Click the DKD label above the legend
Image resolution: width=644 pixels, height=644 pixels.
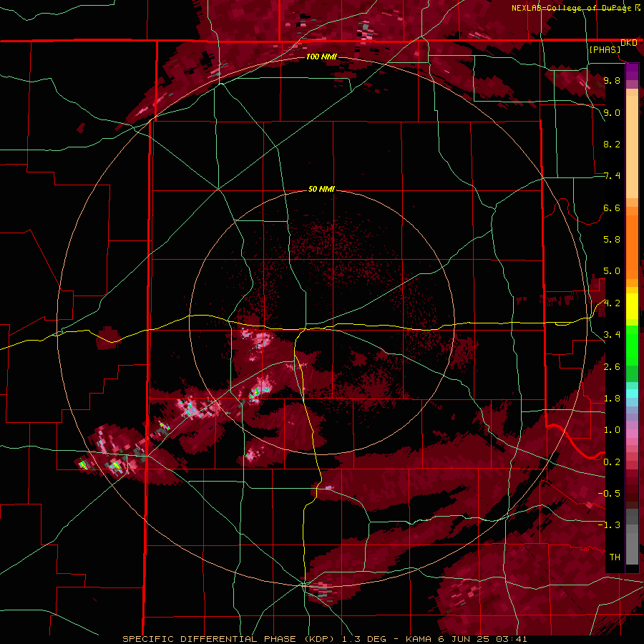click(x=629, y=42)
